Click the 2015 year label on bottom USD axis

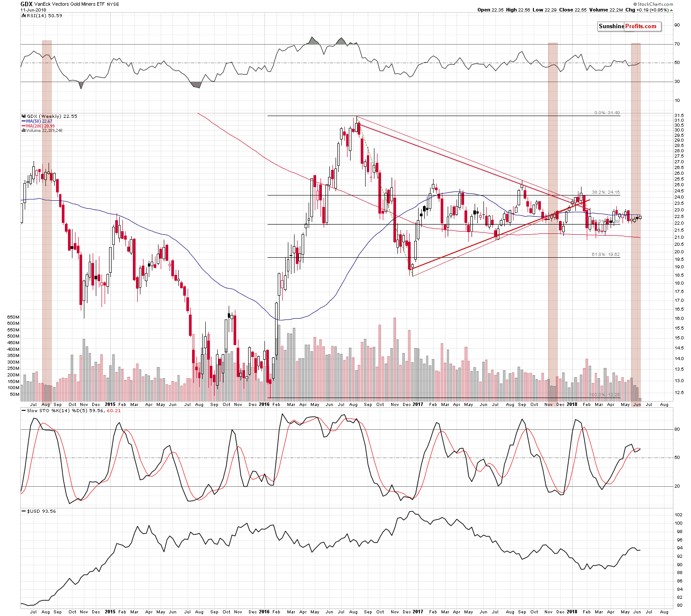[x=110, y=612]
